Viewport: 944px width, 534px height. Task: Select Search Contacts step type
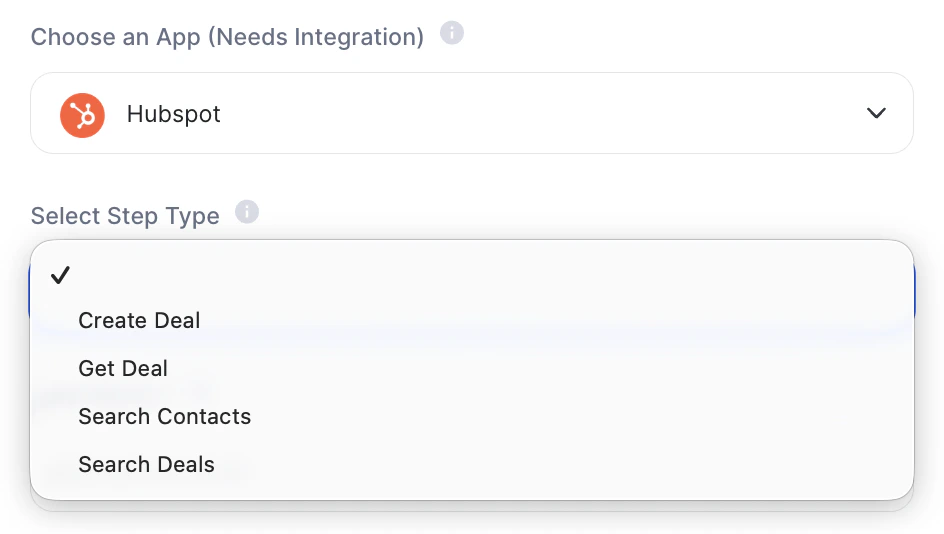pos(164,417)
